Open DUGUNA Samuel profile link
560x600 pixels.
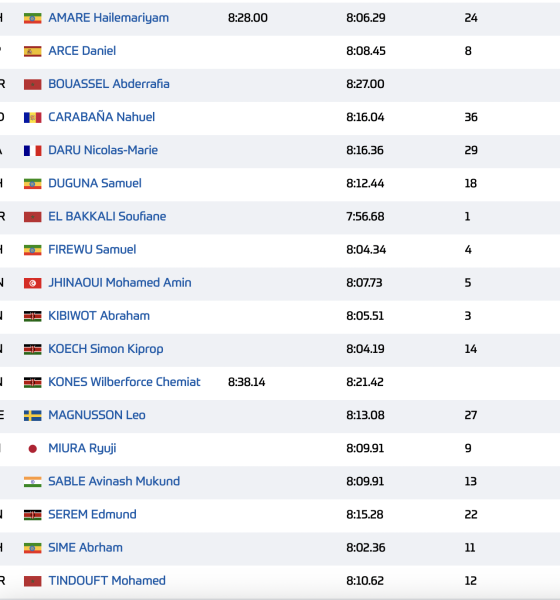pos(95,183)
